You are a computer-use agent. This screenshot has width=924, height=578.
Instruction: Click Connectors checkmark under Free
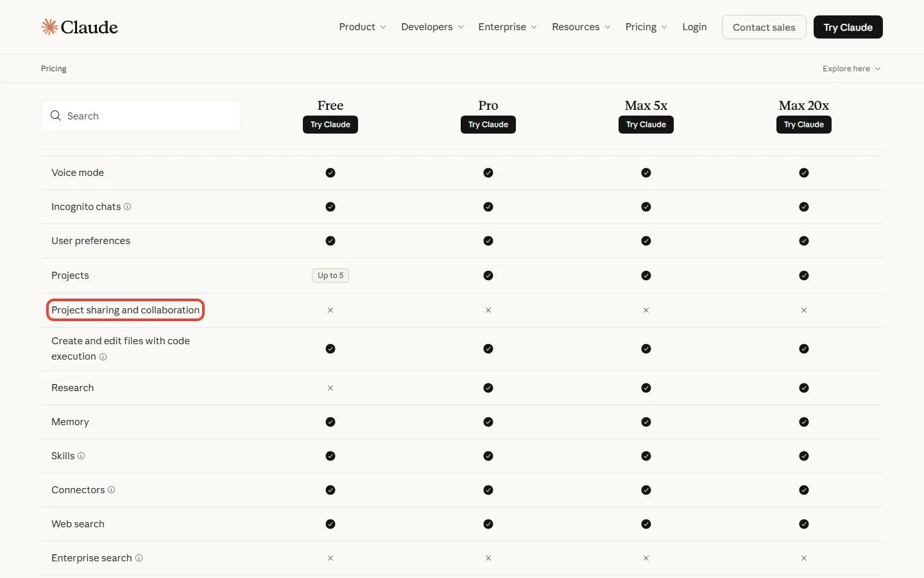330,490
